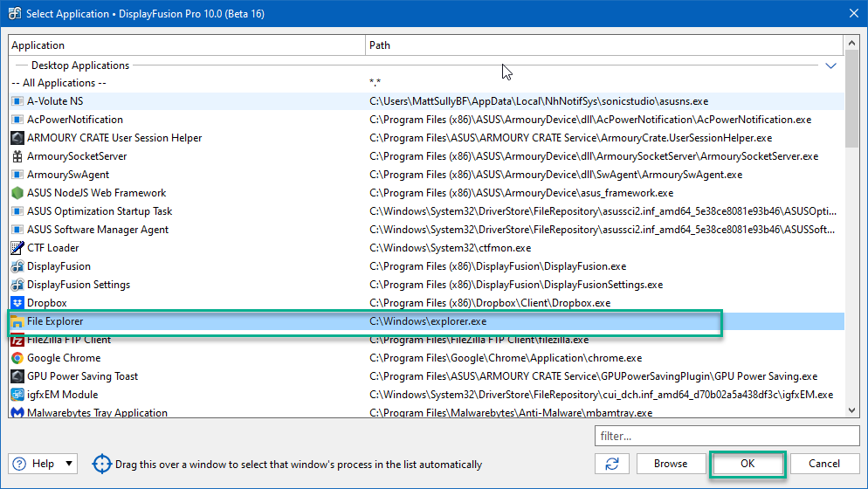This screenshot has height=489, width=868.
Task: Click the path ending asusns.exe
Action: pos(539,101)
